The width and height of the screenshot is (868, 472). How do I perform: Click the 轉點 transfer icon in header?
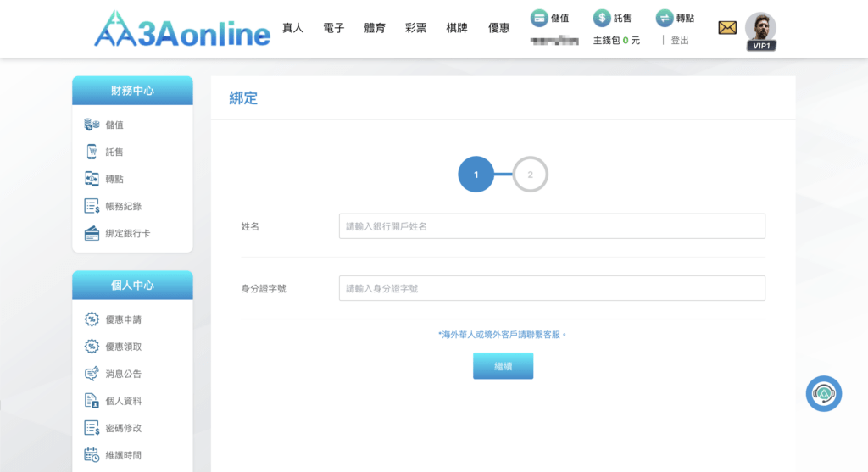[665, 18]
